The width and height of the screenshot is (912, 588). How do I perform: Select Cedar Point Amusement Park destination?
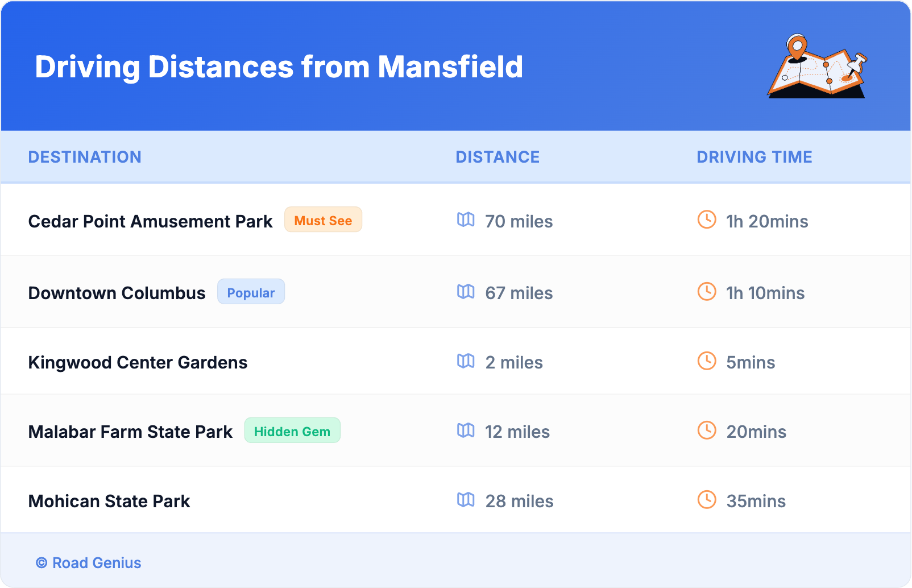tap(150, 221)
